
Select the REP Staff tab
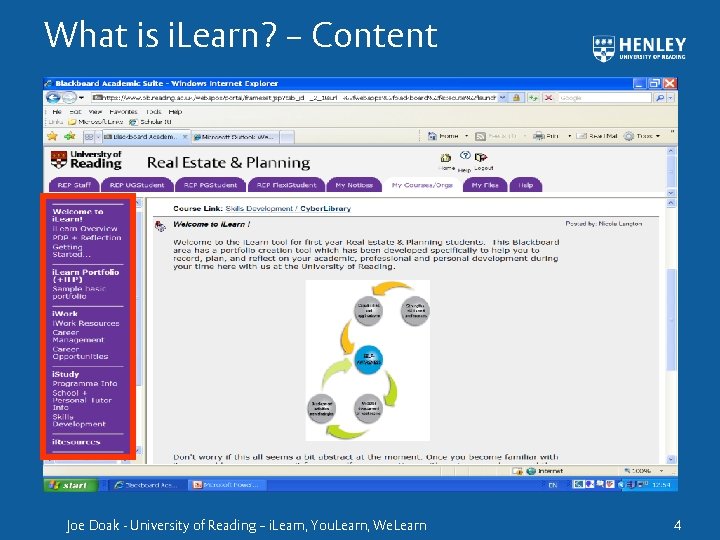74,185
